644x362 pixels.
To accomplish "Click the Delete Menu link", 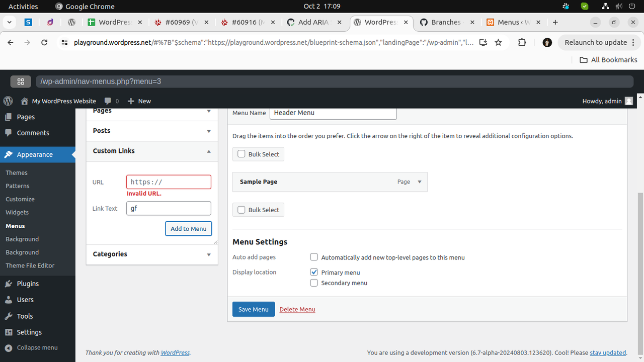I will (297, 309).
